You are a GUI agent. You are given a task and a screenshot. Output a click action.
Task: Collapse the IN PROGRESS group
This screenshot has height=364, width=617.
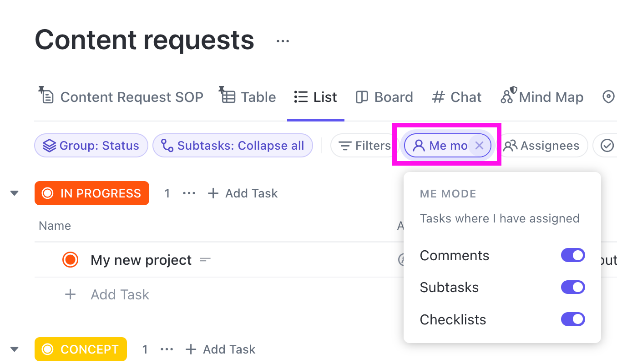(14, 193)
